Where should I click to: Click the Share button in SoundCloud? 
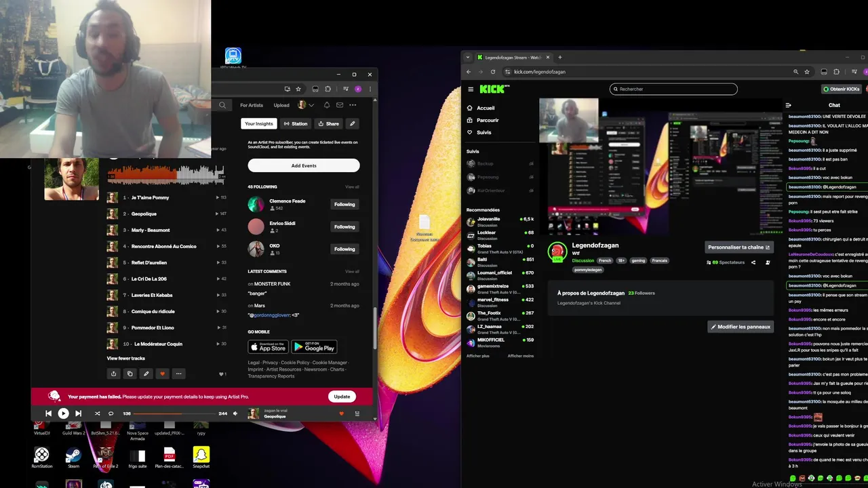tap(329, 123)
